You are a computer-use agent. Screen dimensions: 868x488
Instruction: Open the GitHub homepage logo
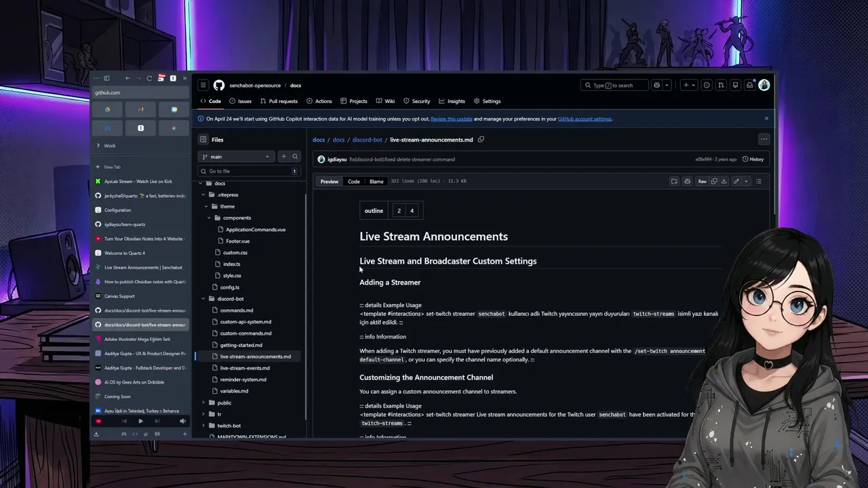218,85
